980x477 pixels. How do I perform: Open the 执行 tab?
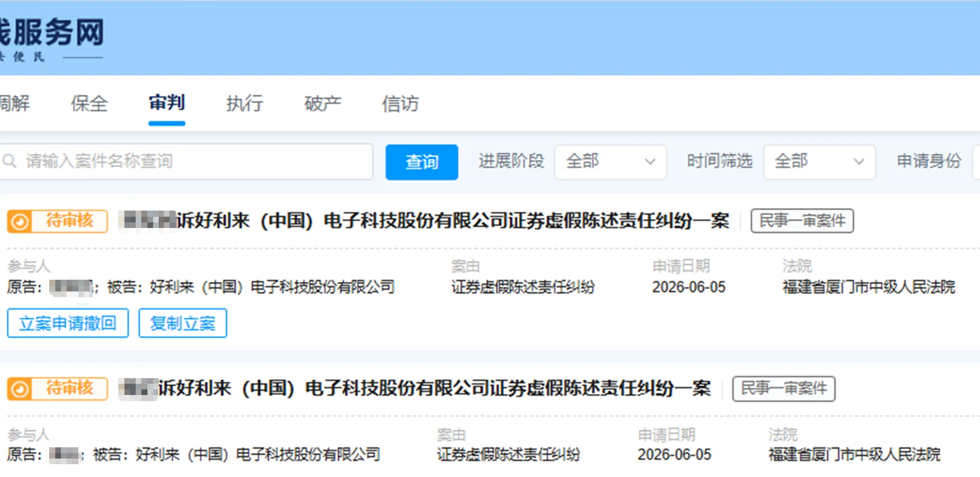tap(245, 104)
